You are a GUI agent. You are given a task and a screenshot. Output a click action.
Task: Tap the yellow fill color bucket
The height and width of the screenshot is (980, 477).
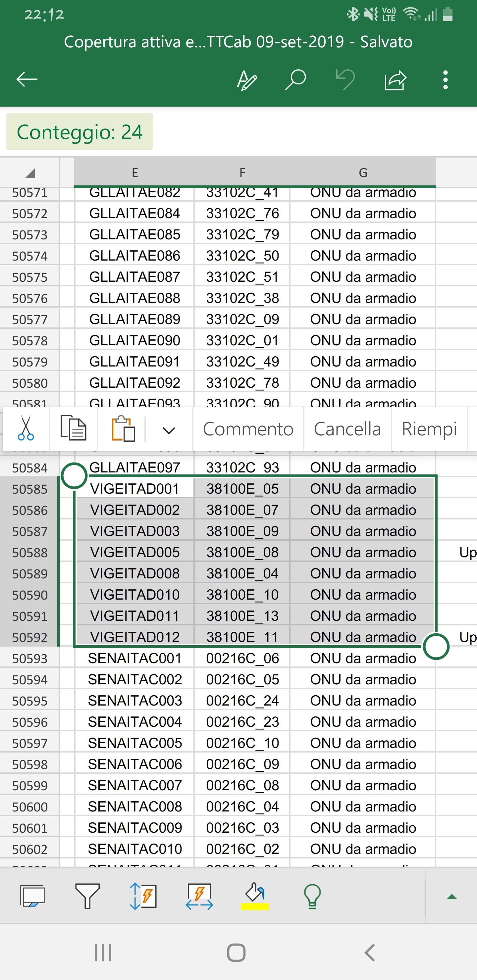coord(255,896)
